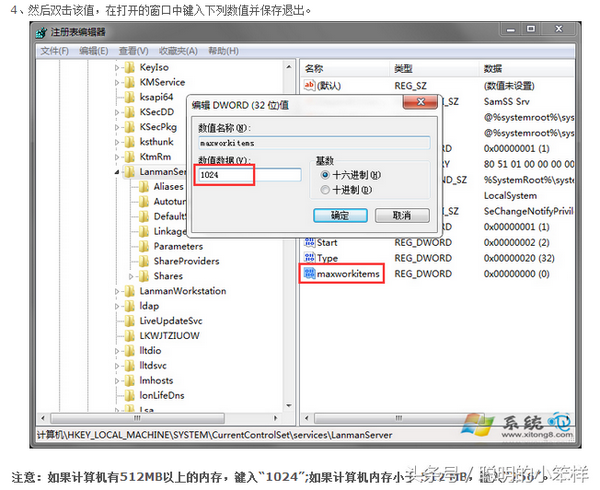
Task: Click the LanmanServer folder icon
Action: (130, 172)
